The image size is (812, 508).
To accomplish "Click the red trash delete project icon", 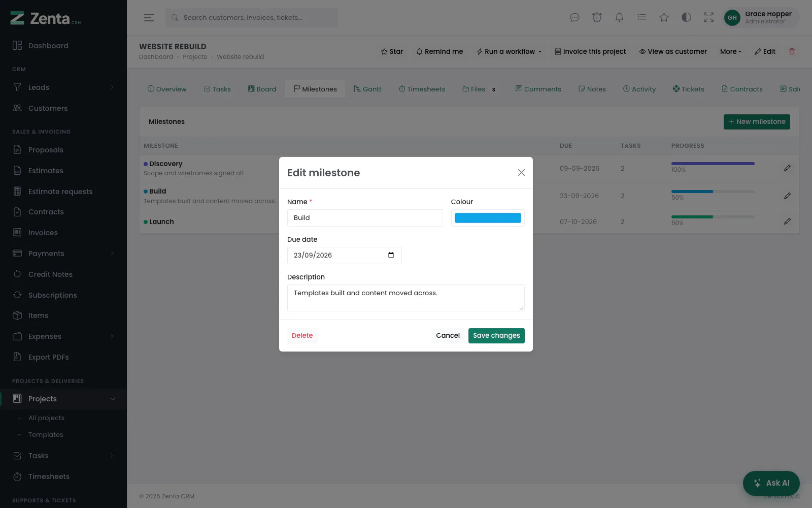I will [x=792, y=51].
